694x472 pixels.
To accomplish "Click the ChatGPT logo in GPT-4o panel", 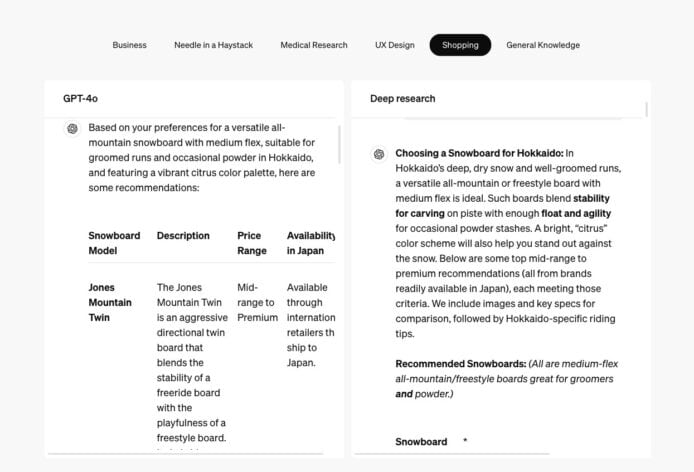I will click(72, 129).
